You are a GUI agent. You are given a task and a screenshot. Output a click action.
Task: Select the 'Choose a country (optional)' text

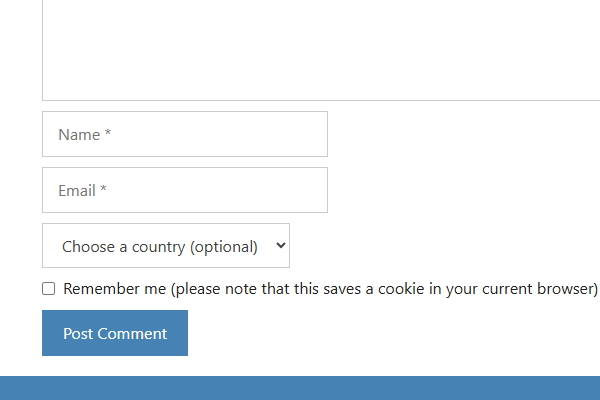(x=160, y=246)
